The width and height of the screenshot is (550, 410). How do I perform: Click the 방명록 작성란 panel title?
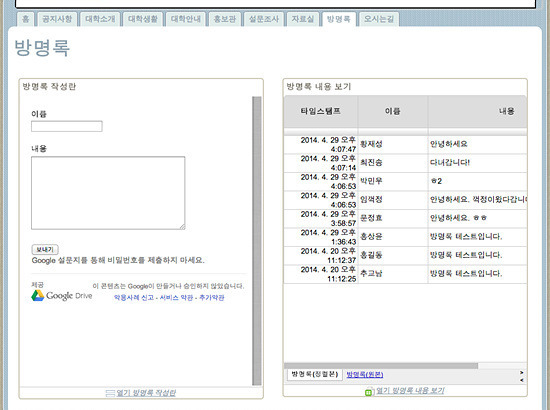(x=49, y=86)
